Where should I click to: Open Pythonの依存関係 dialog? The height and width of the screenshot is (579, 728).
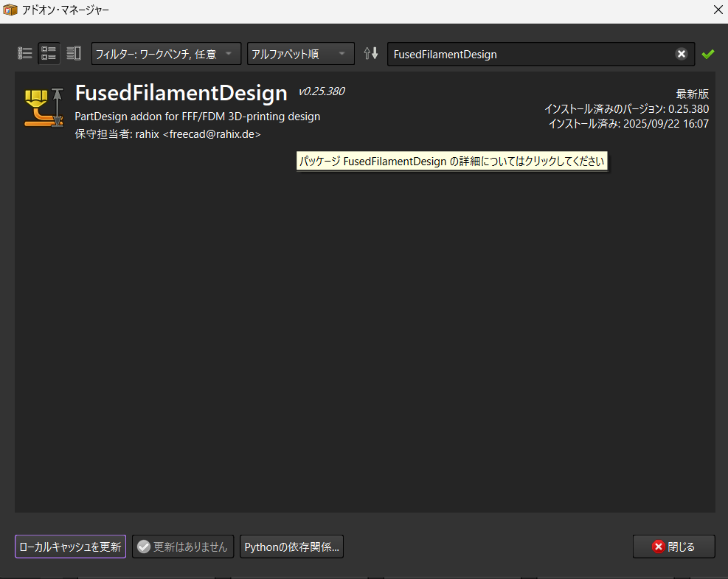(291, 547)
